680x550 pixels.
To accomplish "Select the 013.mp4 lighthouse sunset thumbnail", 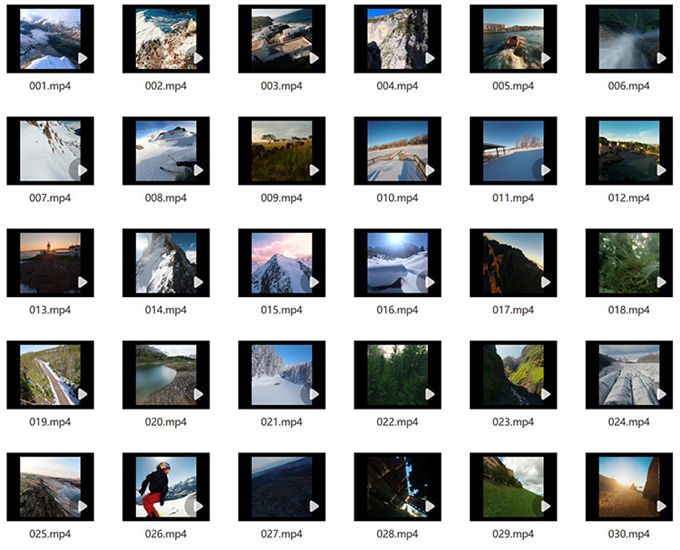I will [50, 263].
